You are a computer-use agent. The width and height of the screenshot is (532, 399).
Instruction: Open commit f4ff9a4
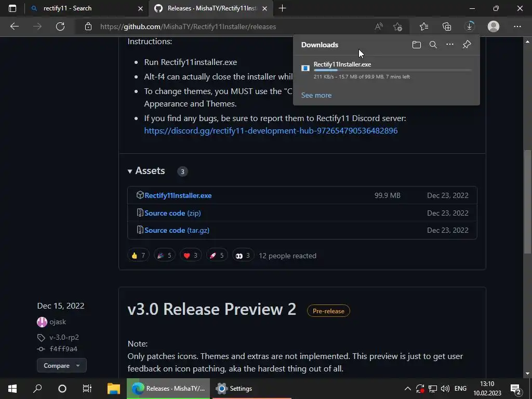[63, 349]
